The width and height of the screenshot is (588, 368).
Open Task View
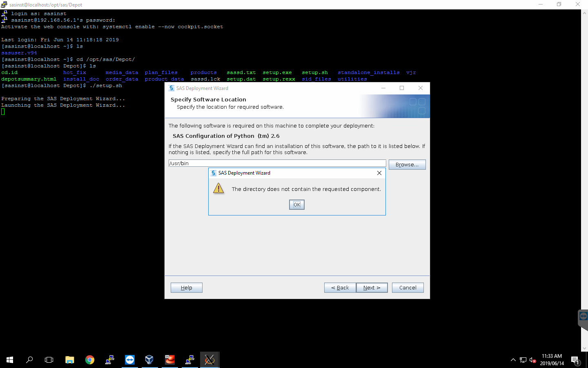coord(49,360)
